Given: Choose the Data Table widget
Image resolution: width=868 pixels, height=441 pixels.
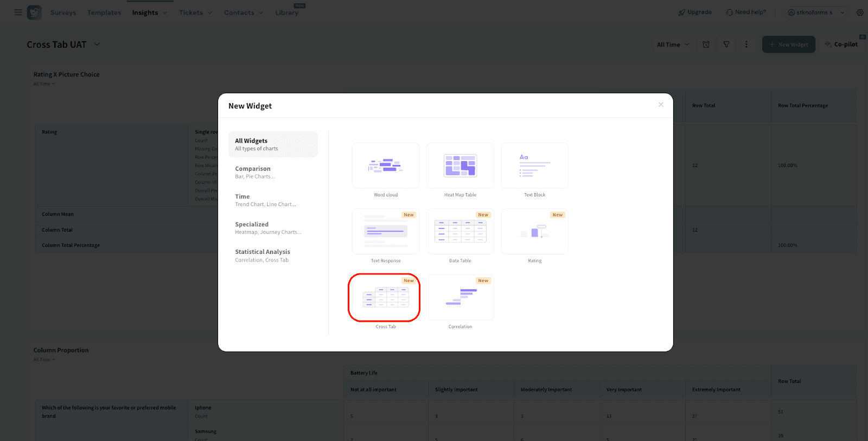Looking at the screenshot, I should tap(460, 232).
